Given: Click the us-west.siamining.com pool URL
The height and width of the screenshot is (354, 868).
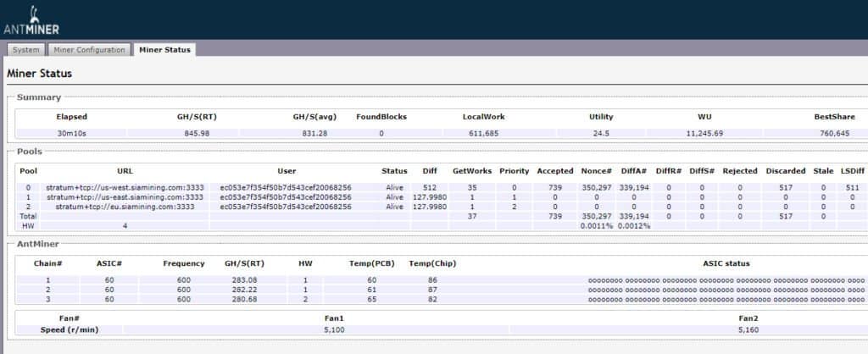Looking at the screenshot, I should [125, 187].
